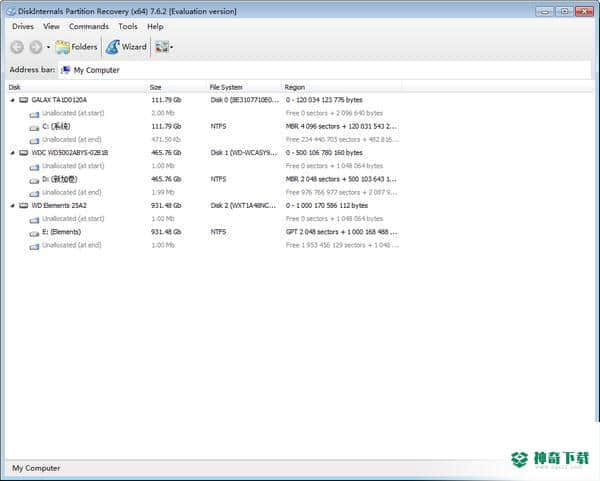Select the WD Elements 25A2 row text
600x481 pixels.
point(59,205)
